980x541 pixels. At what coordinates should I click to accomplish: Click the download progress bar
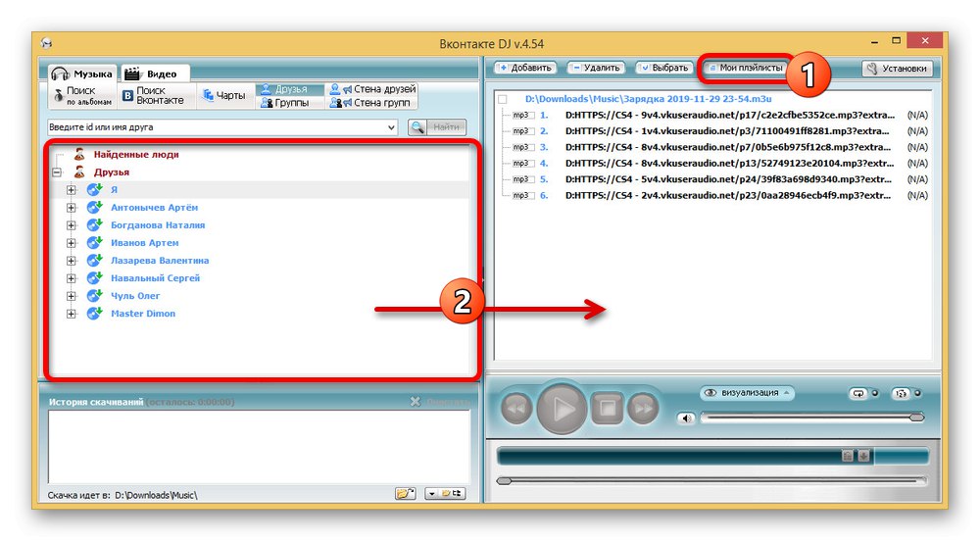coord(712,457)
